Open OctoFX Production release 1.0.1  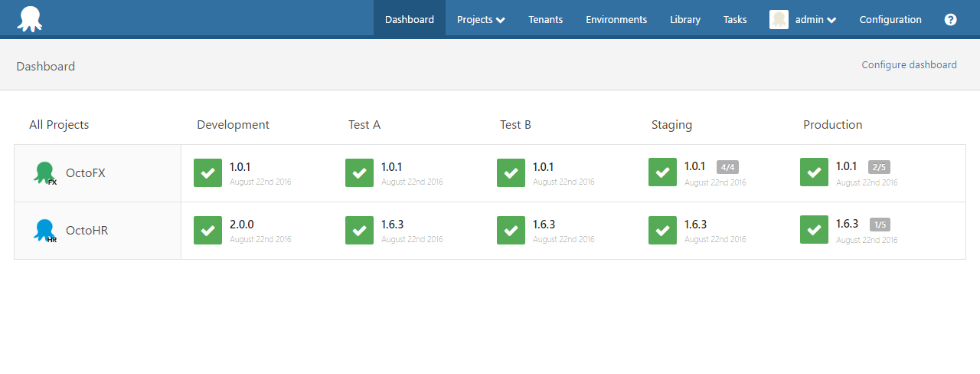point(846,167)
